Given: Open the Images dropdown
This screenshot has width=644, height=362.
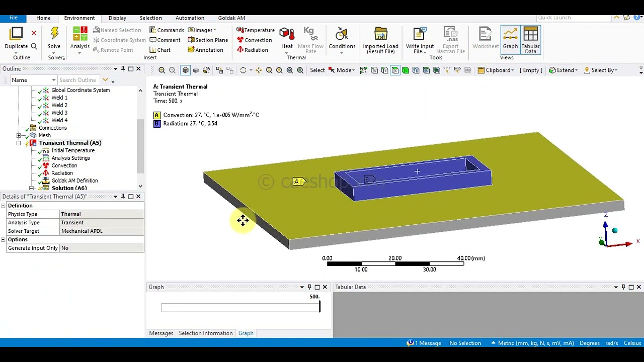Looking at the screenshot, I should click(202, 30).
